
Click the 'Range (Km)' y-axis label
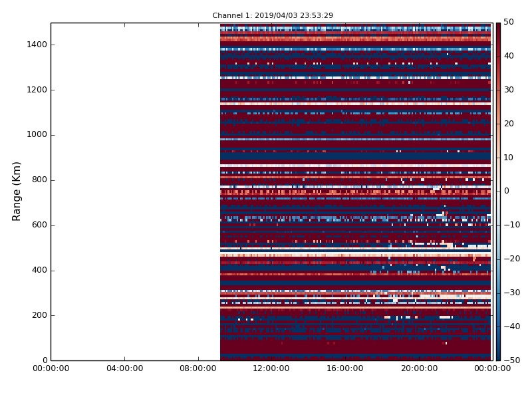pyautogui.click(x=16, y=192)
